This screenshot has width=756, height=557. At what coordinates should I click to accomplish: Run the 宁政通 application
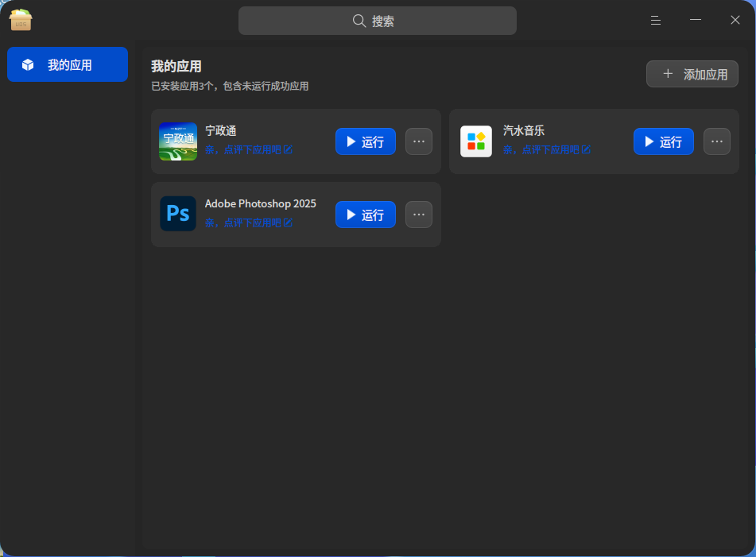pos(366,141)
